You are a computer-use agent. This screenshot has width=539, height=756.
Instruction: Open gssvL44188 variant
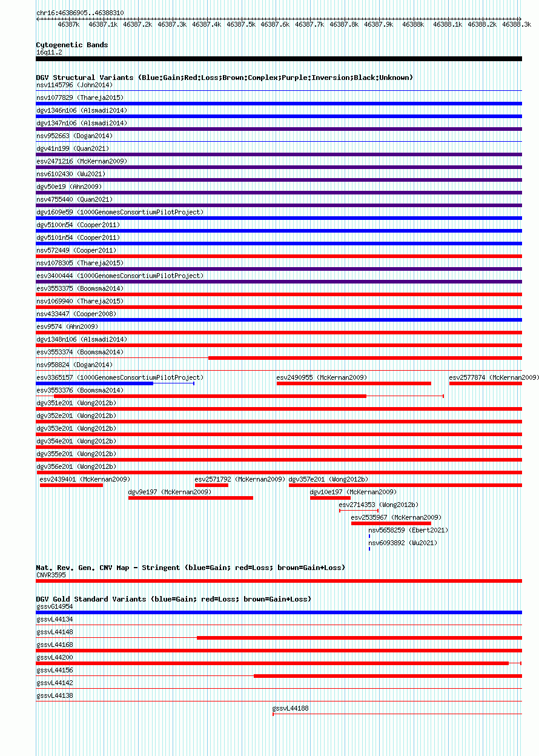(291, 708)
